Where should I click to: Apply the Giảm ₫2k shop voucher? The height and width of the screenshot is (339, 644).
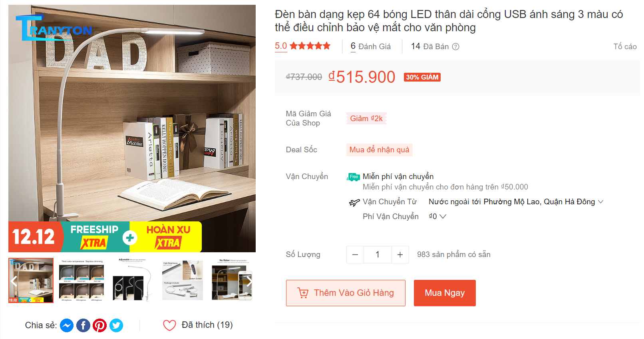pyautogui.click(x=366, y=118)
